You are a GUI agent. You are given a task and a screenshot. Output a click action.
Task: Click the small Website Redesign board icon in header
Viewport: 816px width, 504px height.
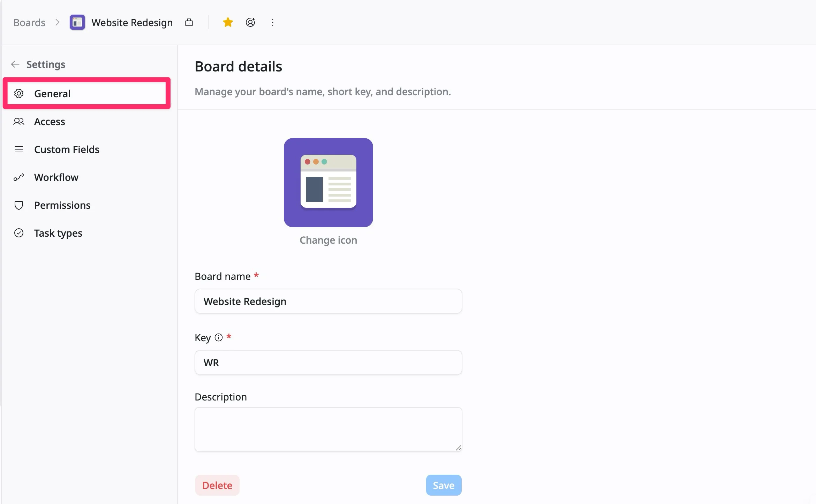(x=77, y=23)
